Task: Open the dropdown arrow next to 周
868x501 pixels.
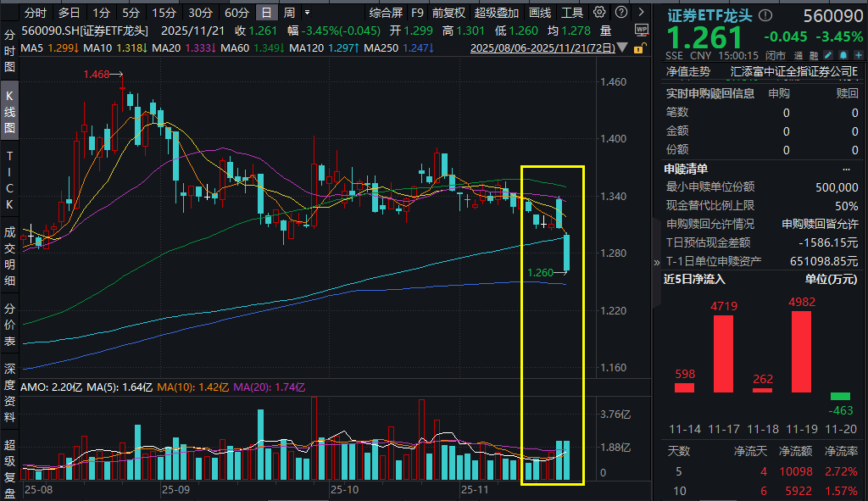Action: point(306,12)
